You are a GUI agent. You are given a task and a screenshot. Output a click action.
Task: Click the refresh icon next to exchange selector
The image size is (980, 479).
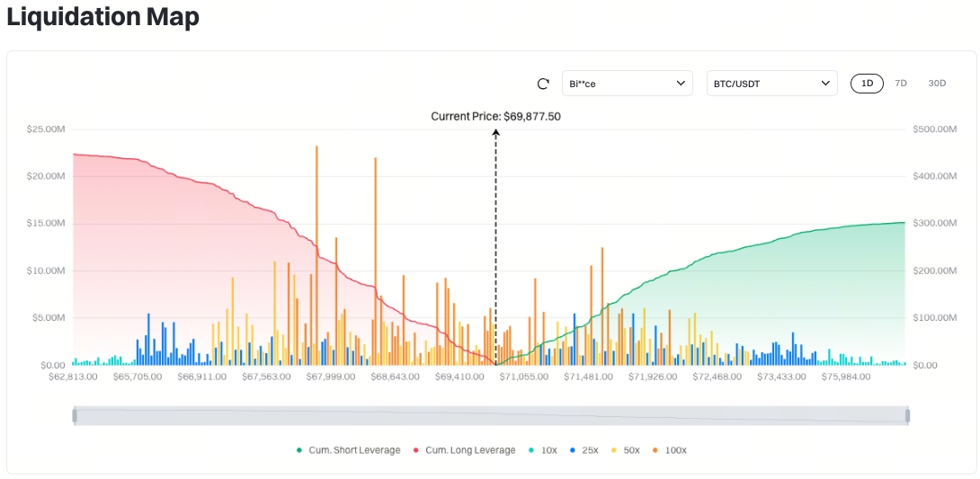pos(543,84)
